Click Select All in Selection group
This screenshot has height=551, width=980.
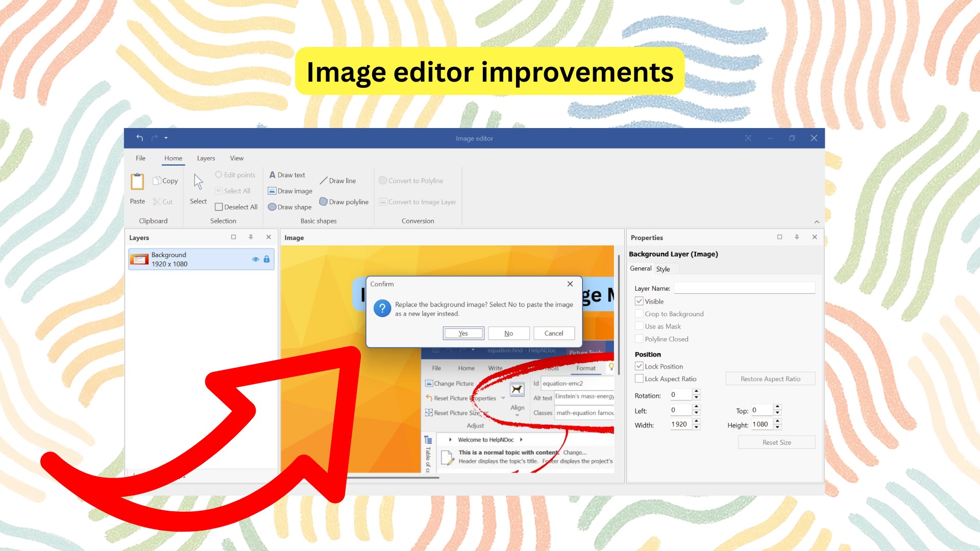point(233,191)
